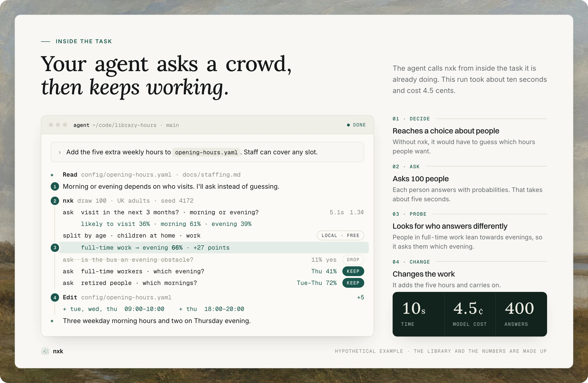The image size is (588, 383).
Task: Click '+ tue, wed, thu 09:00-10:00' diff
Action: [114, 309]
